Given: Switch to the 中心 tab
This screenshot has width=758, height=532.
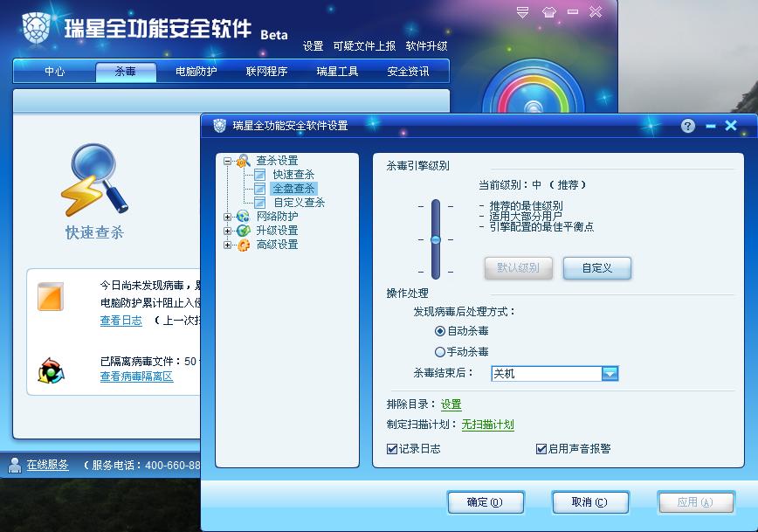Looking at the screenshot, I should pos(55,72).
